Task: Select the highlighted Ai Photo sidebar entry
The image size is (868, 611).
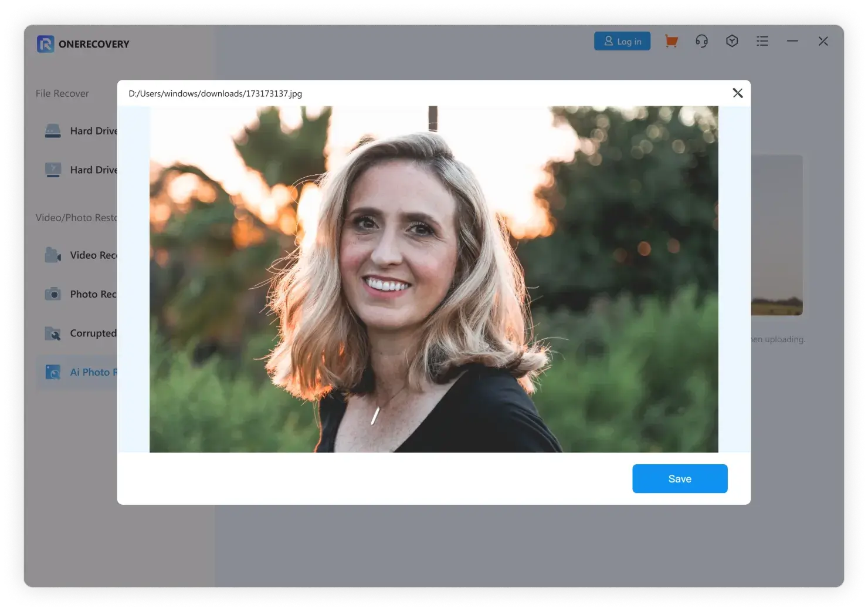Action: point(81,372)
